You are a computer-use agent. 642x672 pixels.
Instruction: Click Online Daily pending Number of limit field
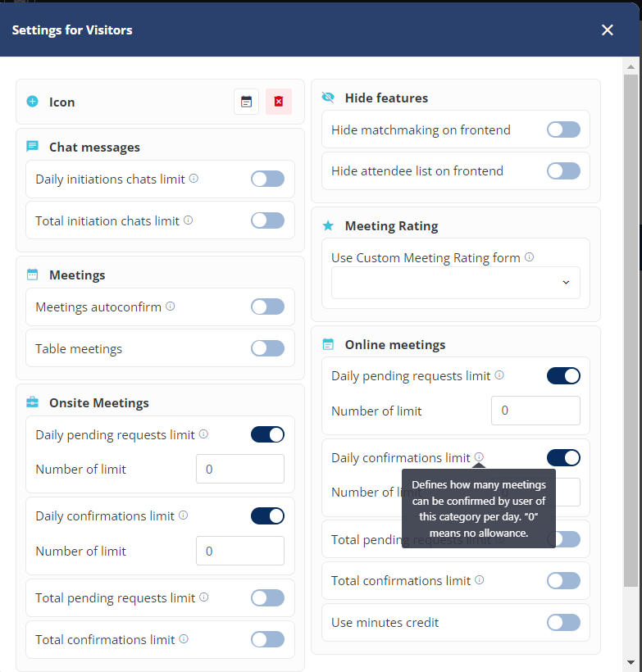click(535, 411)
